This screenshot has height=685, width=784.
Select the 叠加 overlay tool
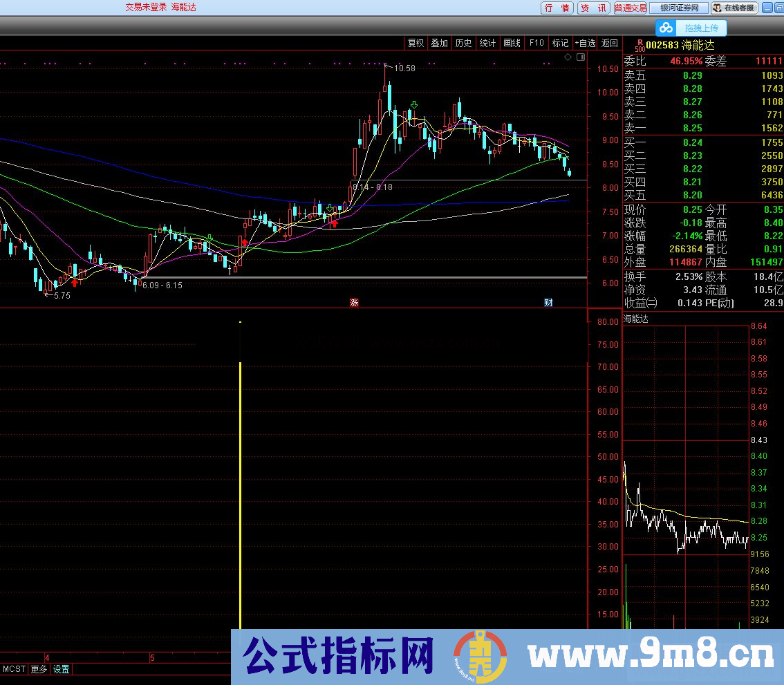coord(440,43)
